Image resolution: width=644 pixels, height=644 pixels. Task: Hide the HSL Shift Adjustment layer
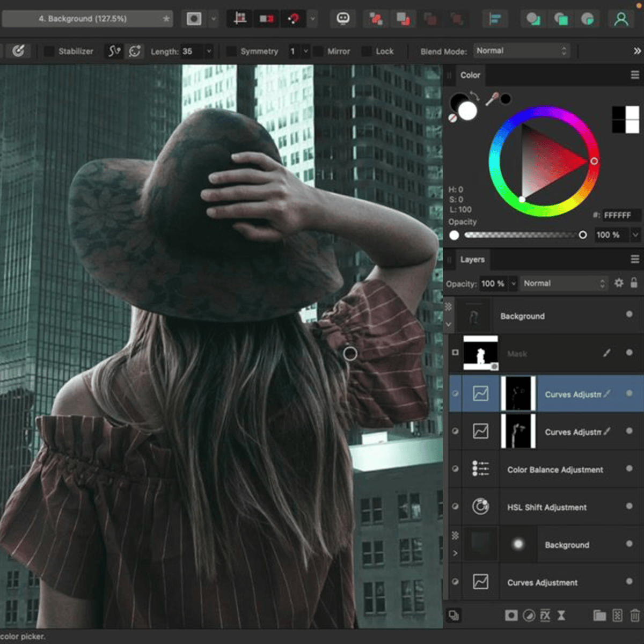(629, 506)
